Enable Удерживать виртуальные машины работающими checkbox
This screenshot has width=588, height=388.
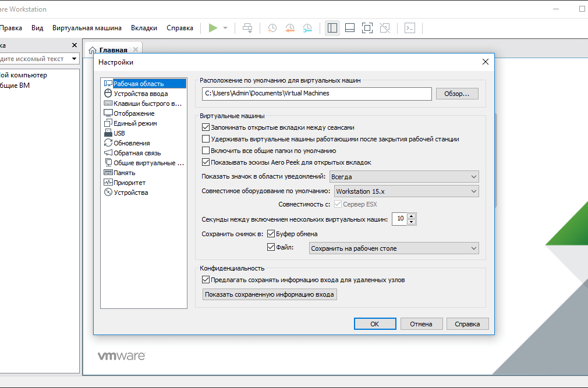click(x=206, y=140)
